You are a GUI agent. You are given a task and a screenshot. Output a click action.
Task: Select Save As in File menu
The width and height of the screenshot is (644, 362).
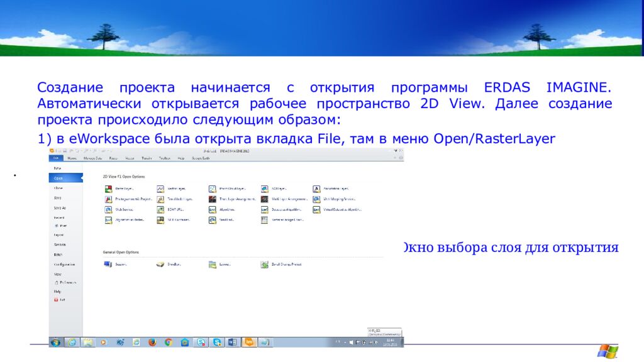coord(60,207)
